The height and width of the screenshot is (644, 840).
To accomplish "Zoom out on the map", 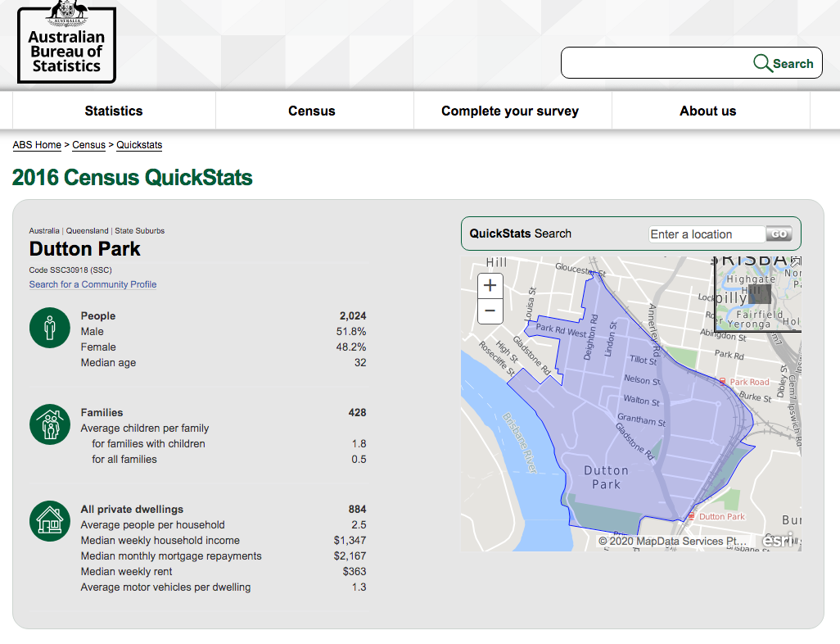I will (490, 311).
